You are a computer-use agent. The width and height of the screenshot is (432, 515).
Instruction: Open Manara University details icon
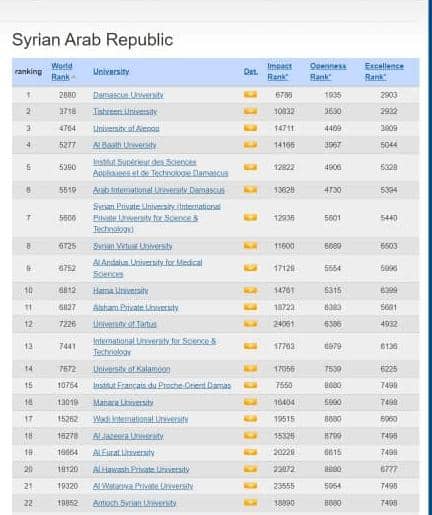[x=250, y=402]
